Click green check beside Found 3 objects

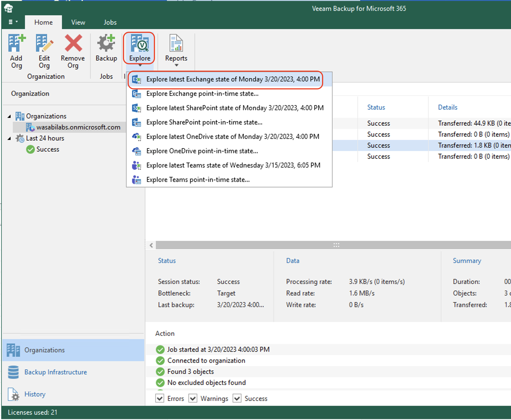point(160,372)
